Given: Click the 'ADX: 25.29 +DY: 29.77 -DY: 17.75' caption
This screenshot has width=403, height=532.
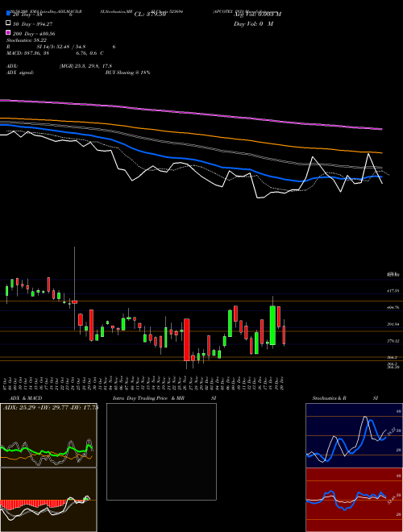Looking at the screenshot, I should tap(51, 408).
